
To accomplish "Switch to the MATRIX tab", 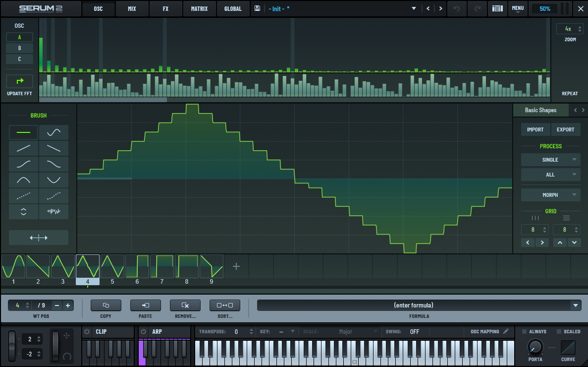I will coord(199,8).
